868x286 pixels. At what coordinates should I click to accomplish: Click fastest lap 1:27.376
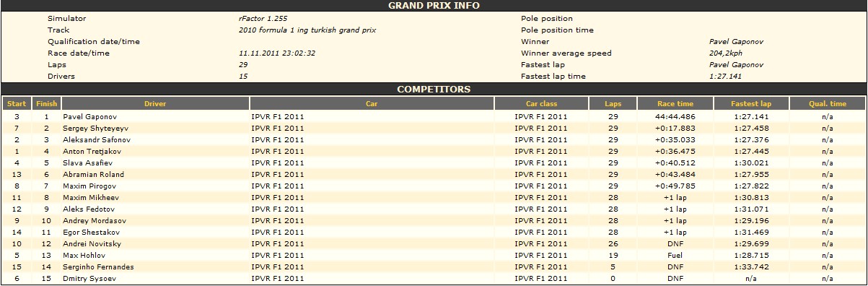point(751,139)
